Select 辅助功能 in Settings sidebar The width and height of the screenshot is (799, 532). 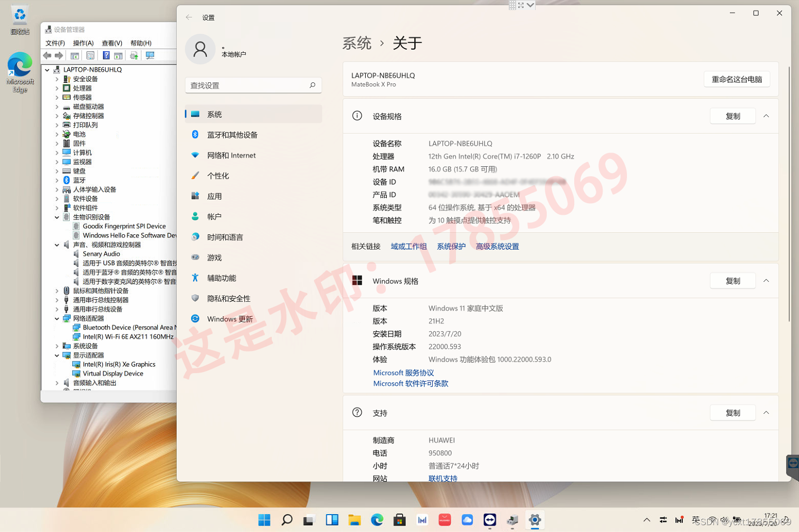(253, 278)
